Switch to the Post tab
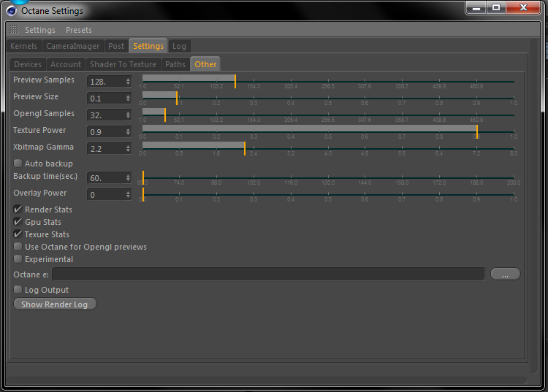This screenshot has height=392, width=548. (x=116, y=46)
